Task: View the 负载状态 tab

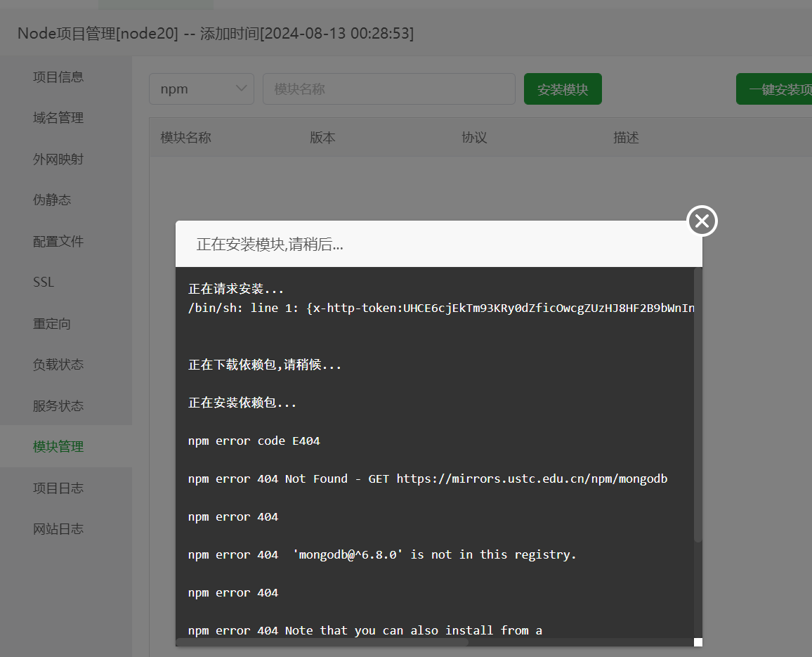Action: pyautogui.click(x=66, y=365)
